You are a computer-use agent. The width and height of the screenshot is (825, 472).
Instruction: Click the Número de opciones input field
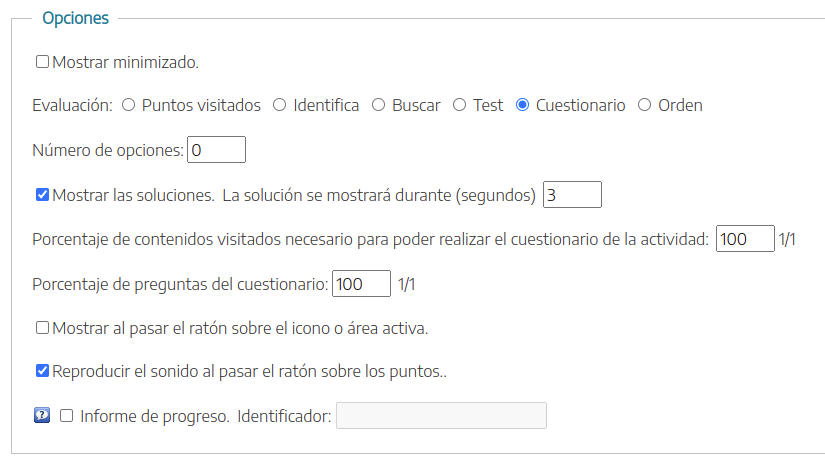[x=216, y=150]
